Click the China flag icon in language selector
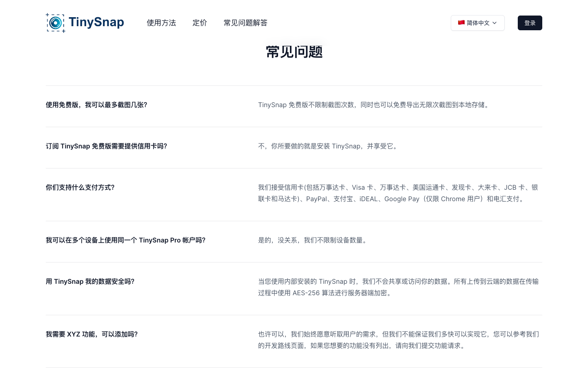 [x=461, y=23]
